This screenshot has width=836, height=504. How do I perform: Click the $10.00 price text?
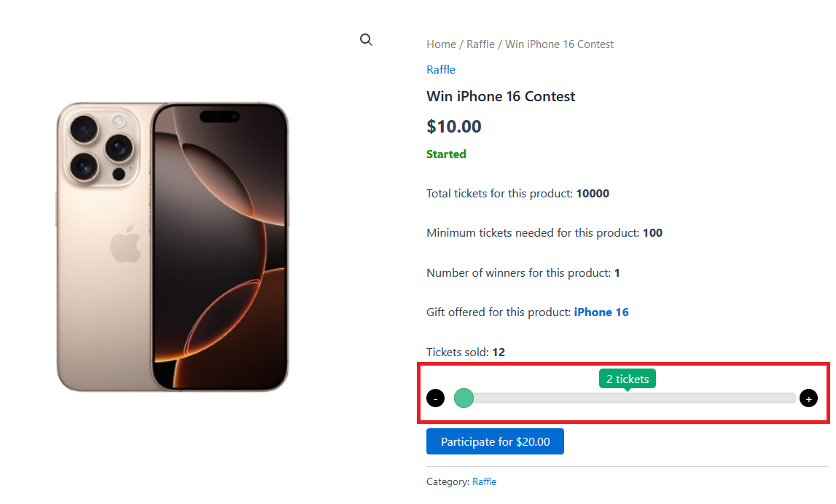[453, 126]
